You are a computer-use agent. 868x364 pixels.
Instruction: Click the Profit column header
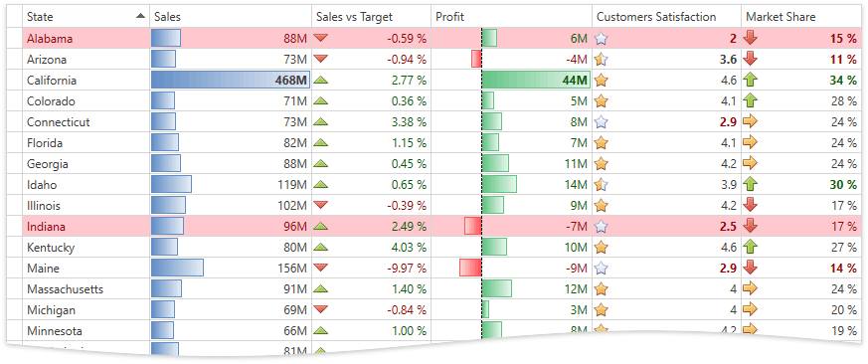point(511,17)
